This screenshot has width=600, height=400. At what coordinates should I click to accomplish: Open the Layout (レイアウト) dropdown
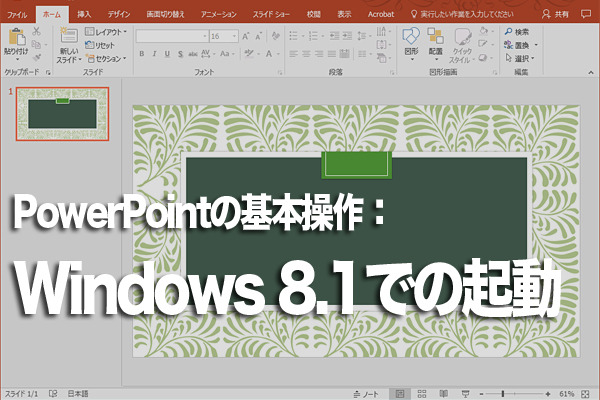tap(106, 32)
